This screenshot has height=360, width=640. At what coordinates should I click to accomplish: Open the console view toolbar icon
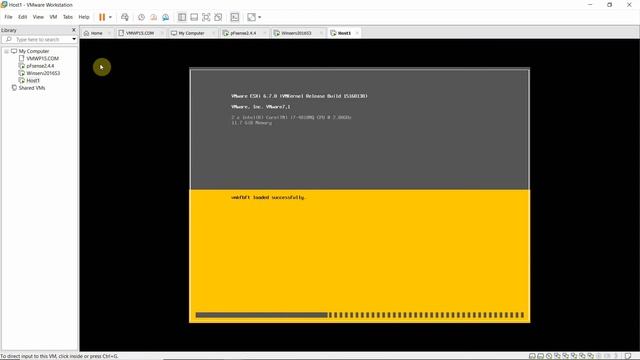235,17
